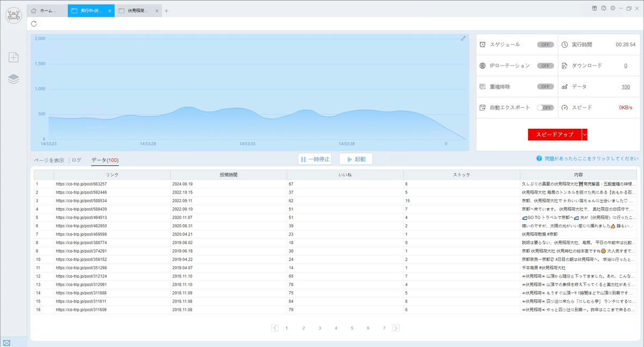Viewport: 644px width, 347px height.
Task: Go to page 2 of results
Action: point(303,328)
